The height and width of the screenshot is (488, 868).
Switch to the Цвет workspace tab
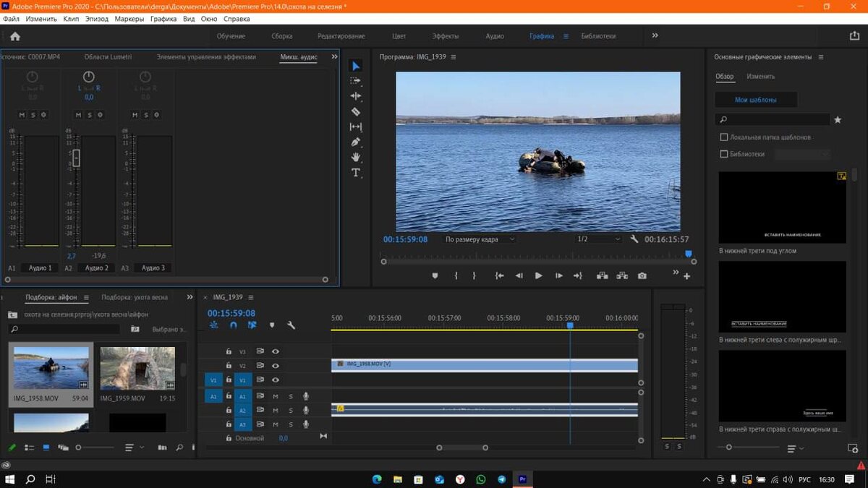(399, 36)
